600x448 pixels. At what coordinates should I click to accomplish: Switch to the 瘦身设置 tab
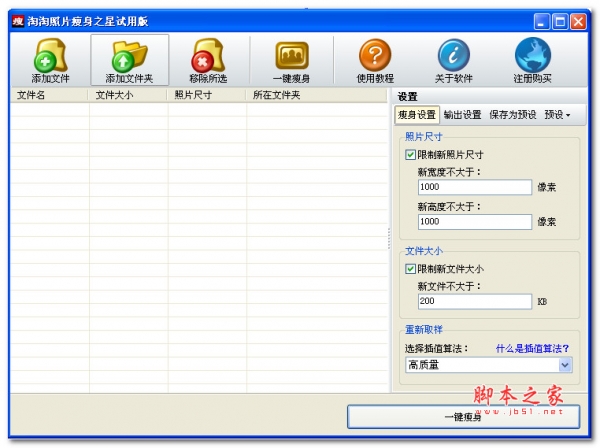click(x=417, y=115)
